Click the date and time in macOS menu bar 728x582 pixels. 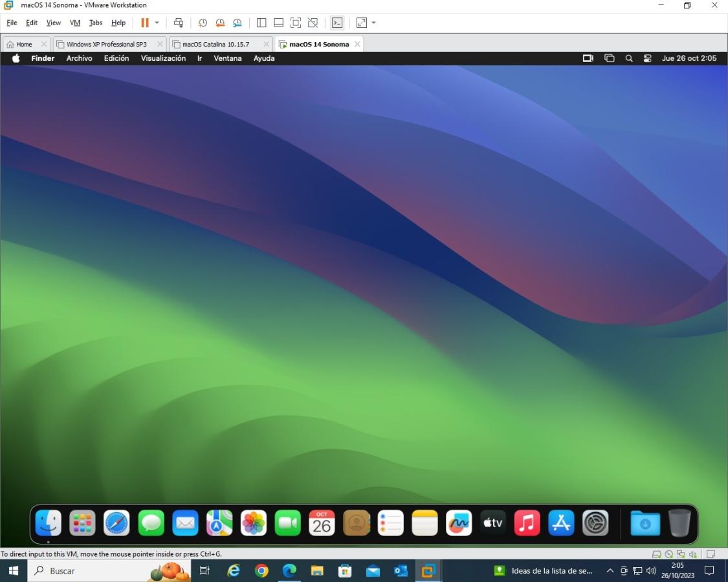(689, 58)
